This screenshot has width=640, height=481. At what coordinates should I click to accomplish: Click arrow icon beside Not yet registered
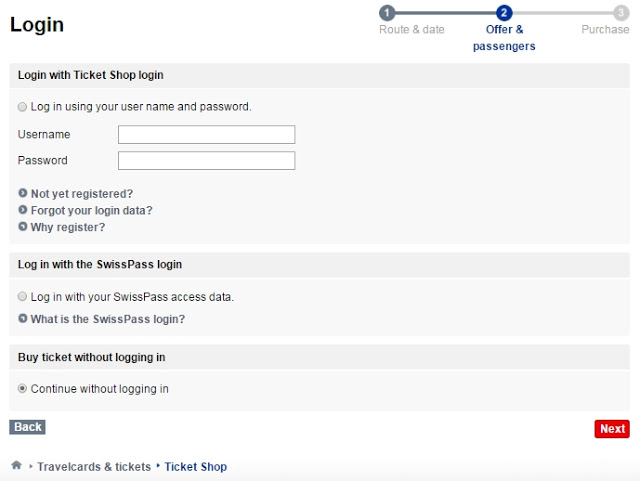23,193
